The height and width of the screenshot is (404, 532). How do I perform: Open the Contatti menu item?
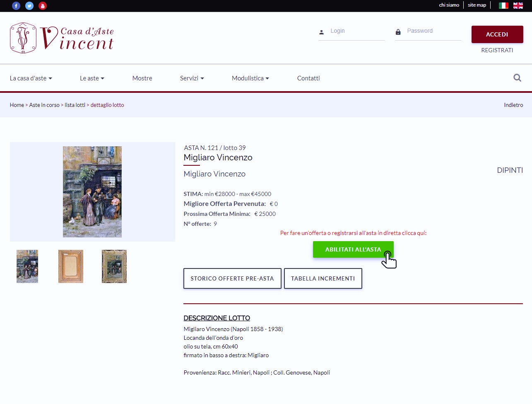(x=308, y=78)
